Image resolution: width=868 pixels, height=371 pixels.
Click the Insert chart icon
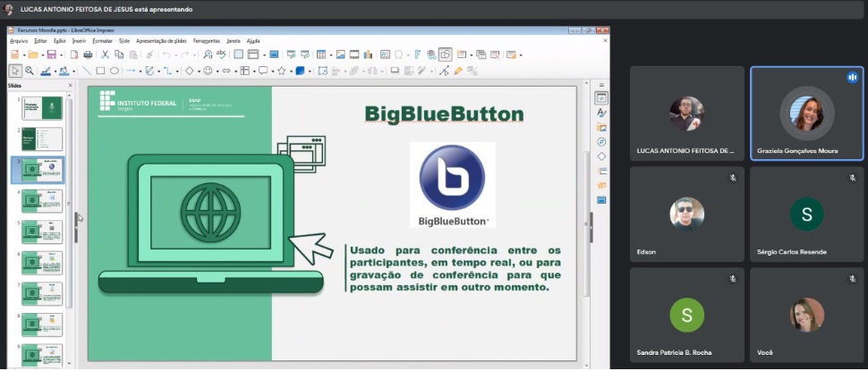pos(368,55)
